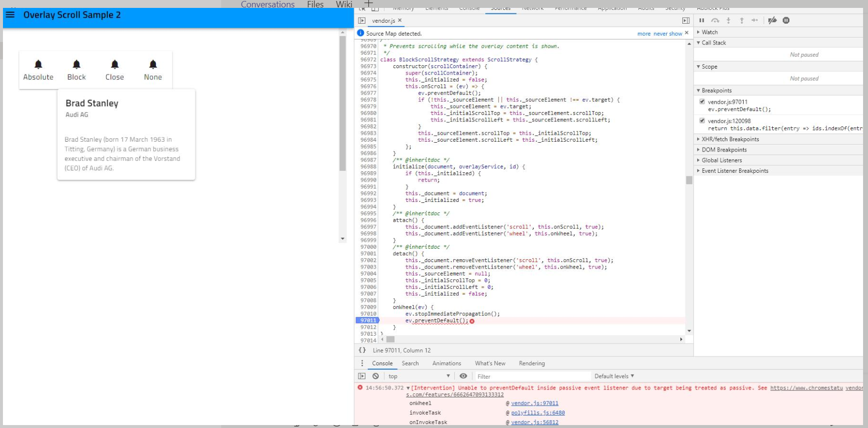Show the console sidebar
The width and height of the screenshot is (868, 428).
(362, 376)
